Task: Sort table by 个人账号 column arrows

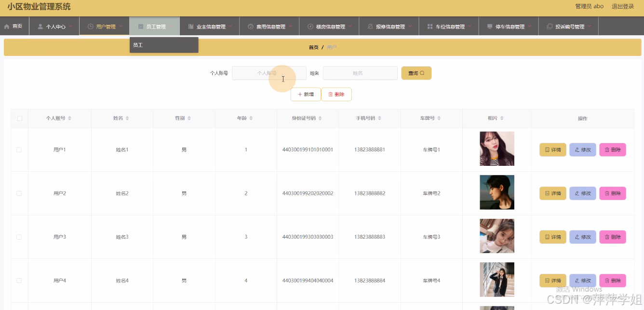Action: tap(69, 119)
